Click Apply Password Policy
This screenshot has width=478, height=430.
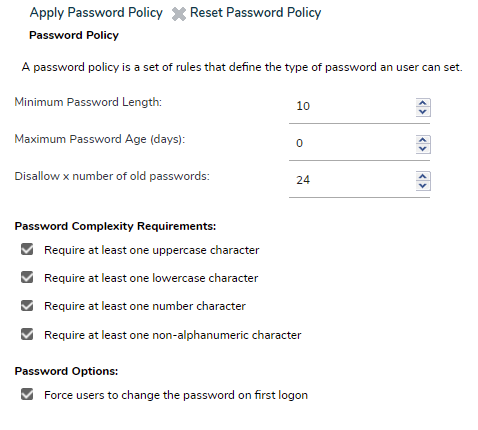point(96,13)
